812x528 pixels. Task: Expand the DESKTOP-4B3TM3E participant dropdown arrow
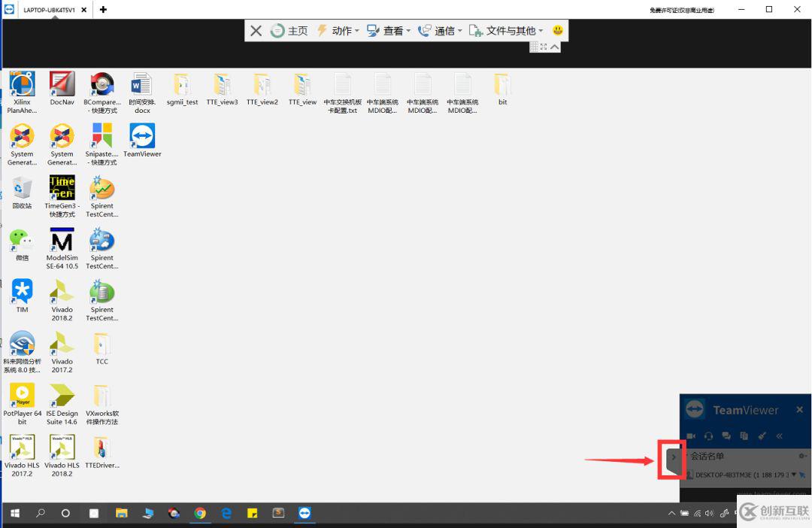(794, 474)
